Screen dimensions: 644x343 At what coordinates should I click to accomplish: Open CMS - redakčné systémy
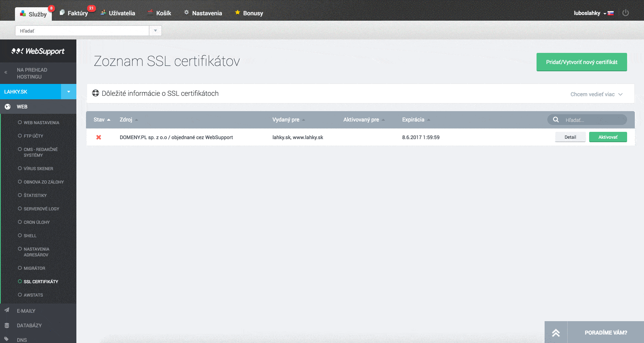pos(40,152)
